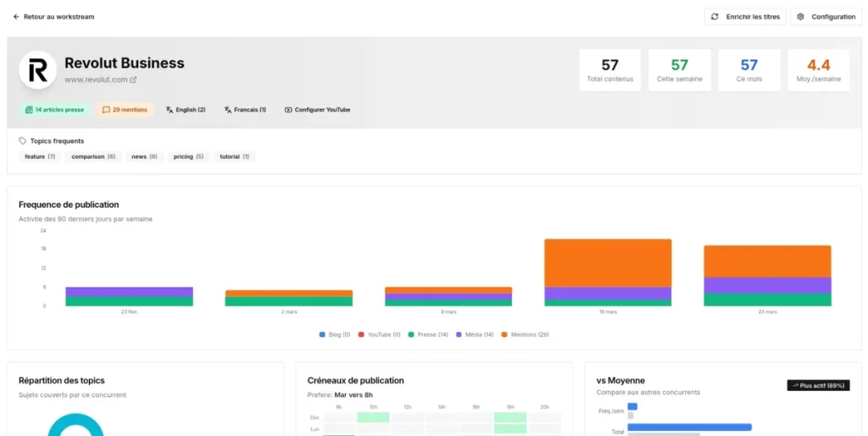Open the Configuration button

(x=826, y=17)
